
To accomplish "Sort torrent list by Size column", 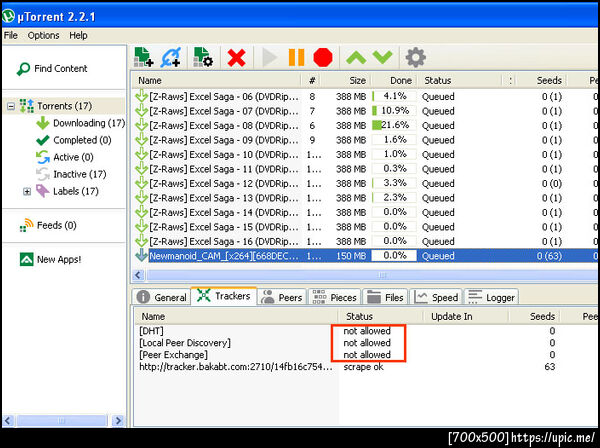I will [346, 80].
